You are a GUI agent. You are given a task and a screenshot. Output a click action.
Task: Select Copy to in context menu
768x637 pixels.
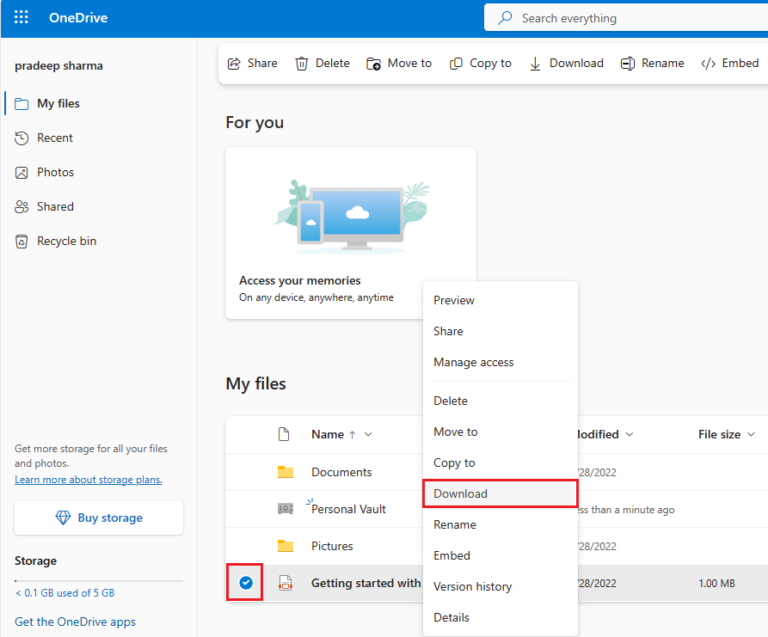[500, 463]
